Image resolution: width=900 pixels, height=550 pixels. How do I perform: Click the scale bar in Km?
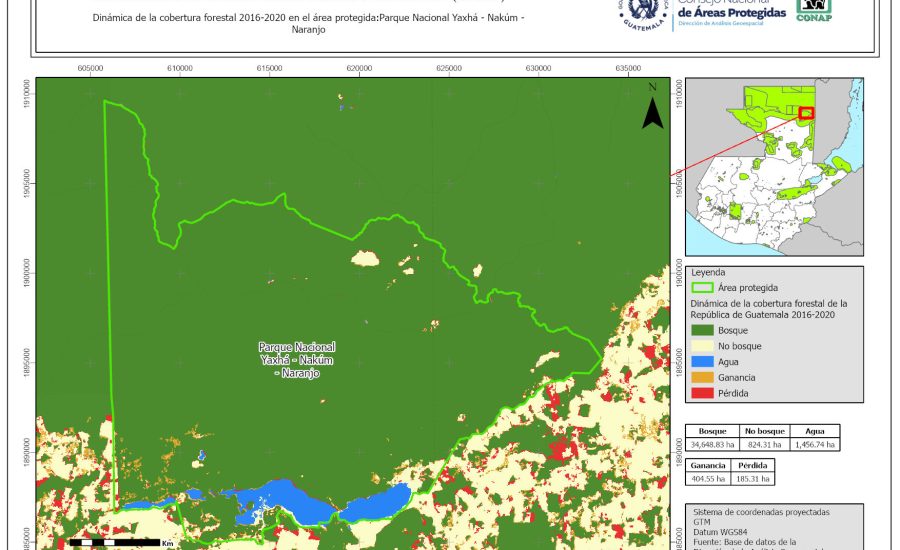[116, 542]
